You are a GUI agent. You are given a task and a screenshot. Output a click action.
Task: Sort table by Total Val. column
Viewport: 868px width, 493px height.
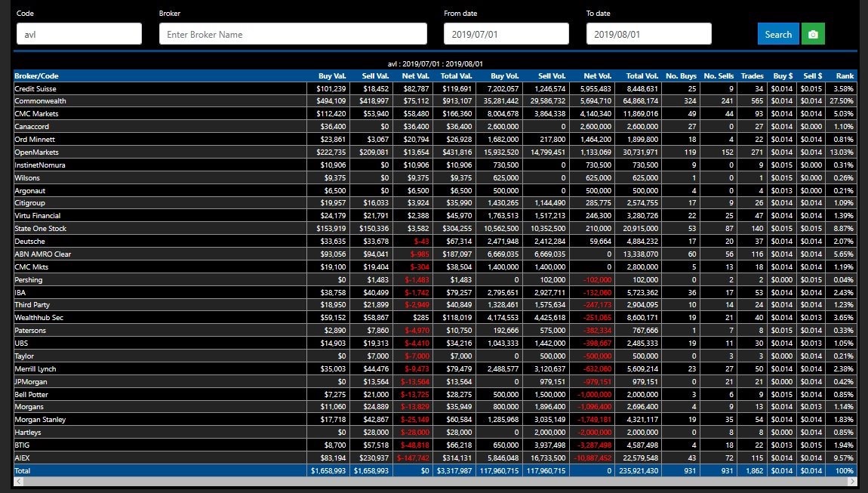[x=456, y=76]
